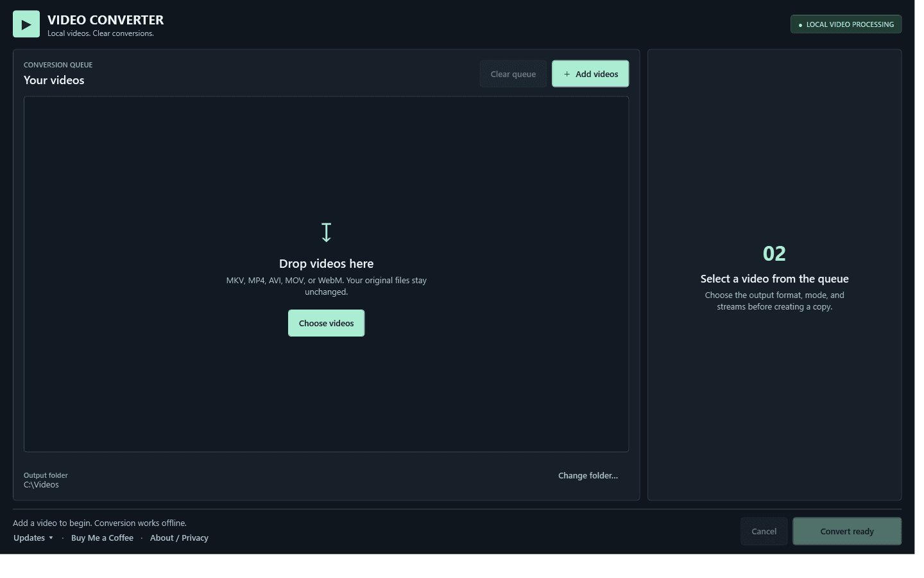Expand the Updates dropdown
The width and height of the screenshot is (924, 578).
pyautogui.click(x=33, y=538)
